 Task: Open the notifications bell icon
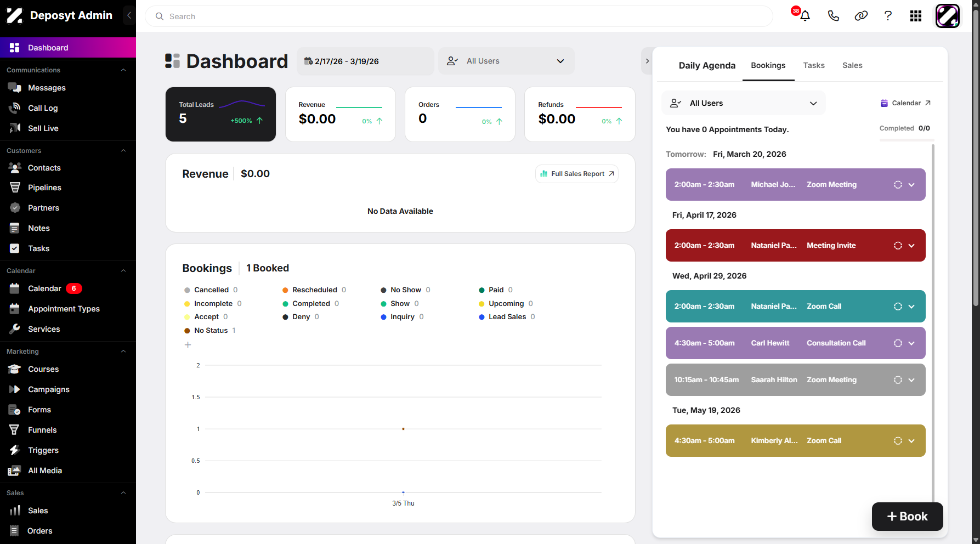point(805,16)
